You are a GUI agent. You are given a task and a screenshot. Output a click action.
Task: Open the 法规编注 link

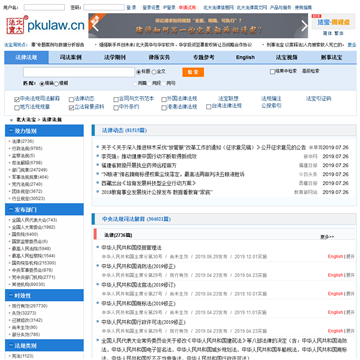[x=271, y=99]
